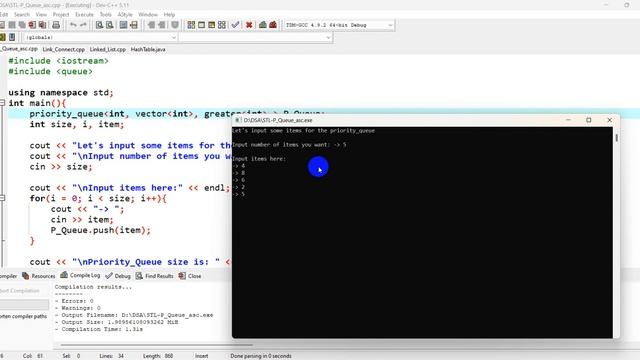Click the Close All files icon
This screenshot has width=640, height=360.
42,25
